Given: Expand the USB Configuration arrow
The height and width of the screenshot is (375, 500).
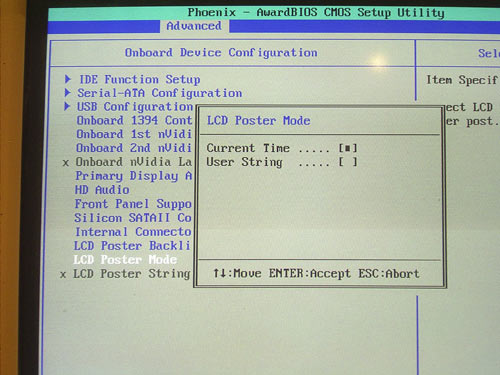Looking at the screenshot, I should [67, 106].
